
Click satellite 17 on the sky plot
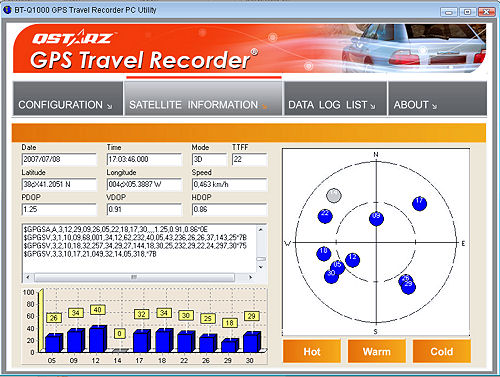(x=419, y=203)
